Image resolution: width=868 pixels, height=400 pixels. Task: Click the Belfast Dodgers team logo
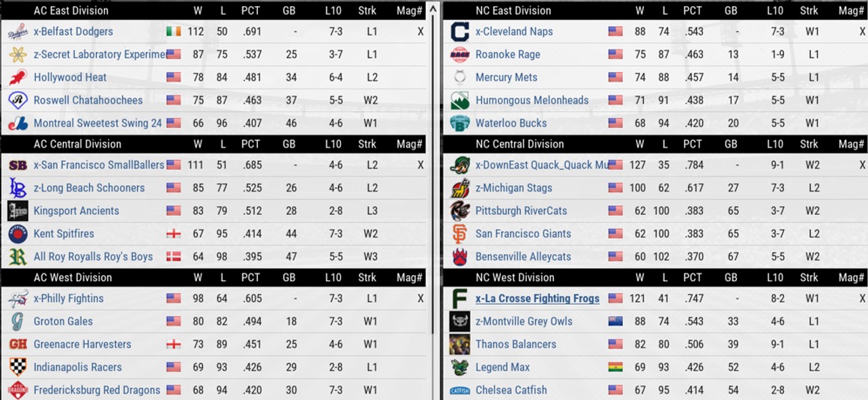pos(18,31)
